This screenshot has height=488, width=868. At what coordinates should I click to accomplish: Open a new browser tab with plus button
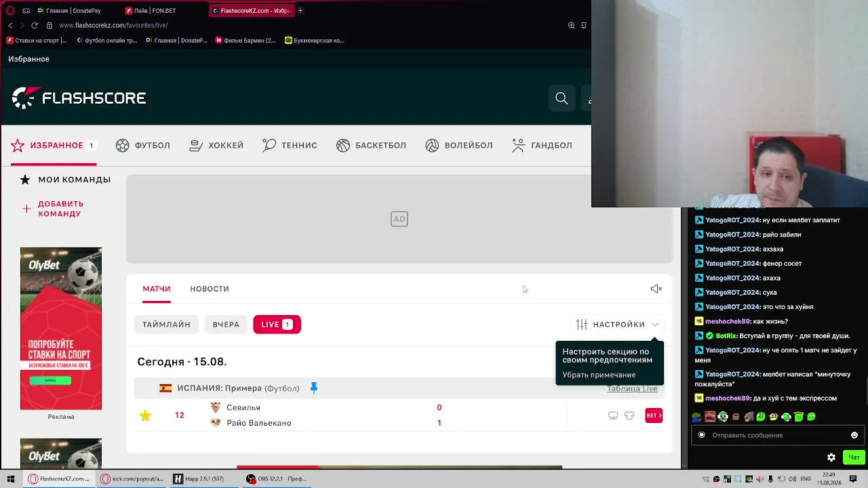point(300,11)
